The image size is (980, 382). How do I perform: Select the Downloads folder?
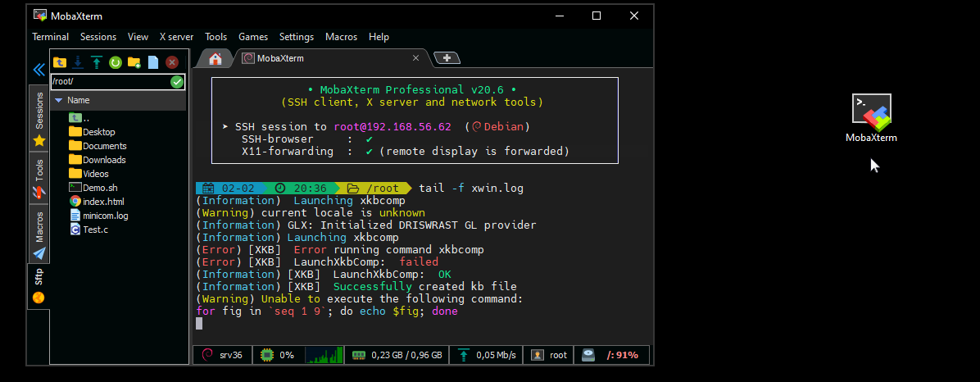pyautogui.click(x=97, y=159)
